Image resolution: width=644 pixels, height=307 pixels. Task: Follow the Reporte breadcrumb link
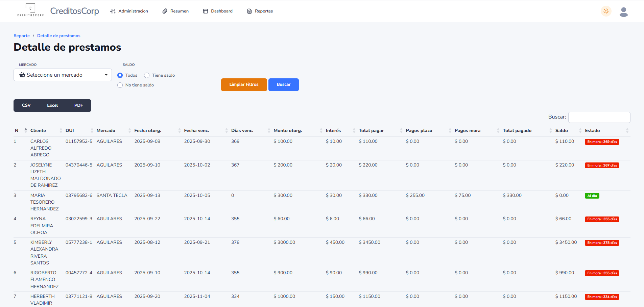[x=22, y=36]
